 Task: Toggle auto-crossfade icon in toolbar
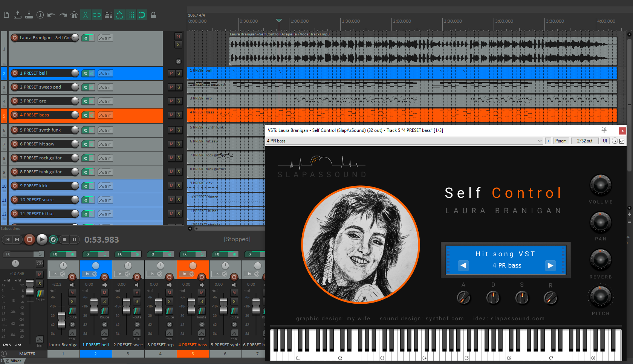(86, 15)
